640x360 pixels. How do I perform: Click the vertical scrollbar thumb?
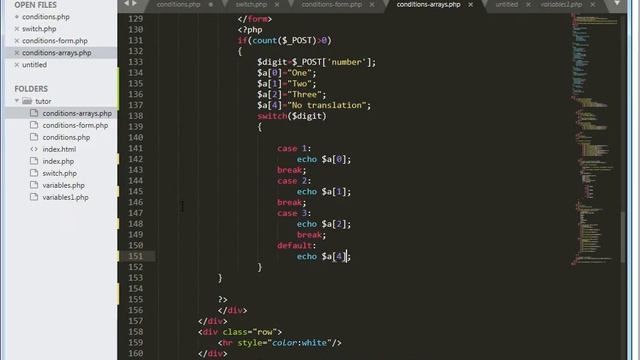tap(623, 237)
